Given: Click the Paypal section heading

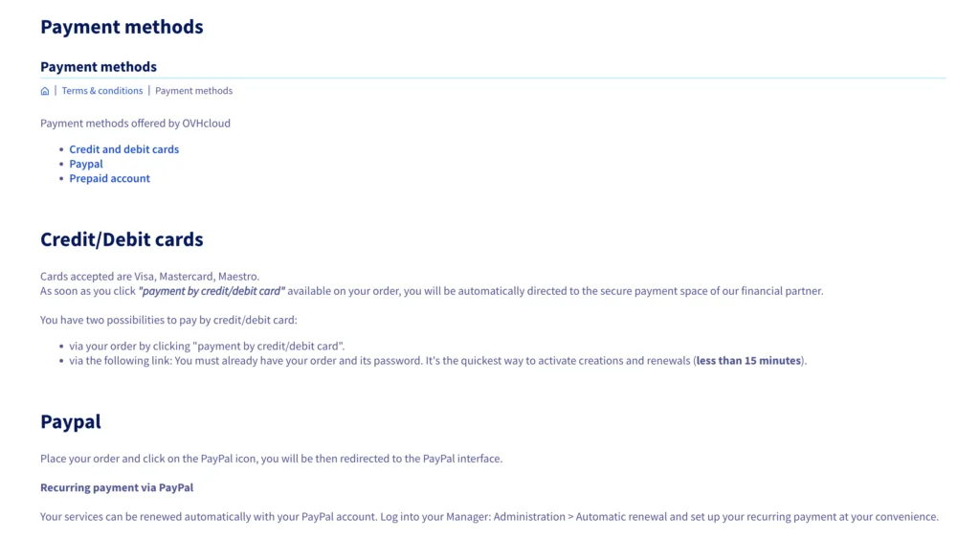Looking at the screenshot, I should (x=71, y=422).
